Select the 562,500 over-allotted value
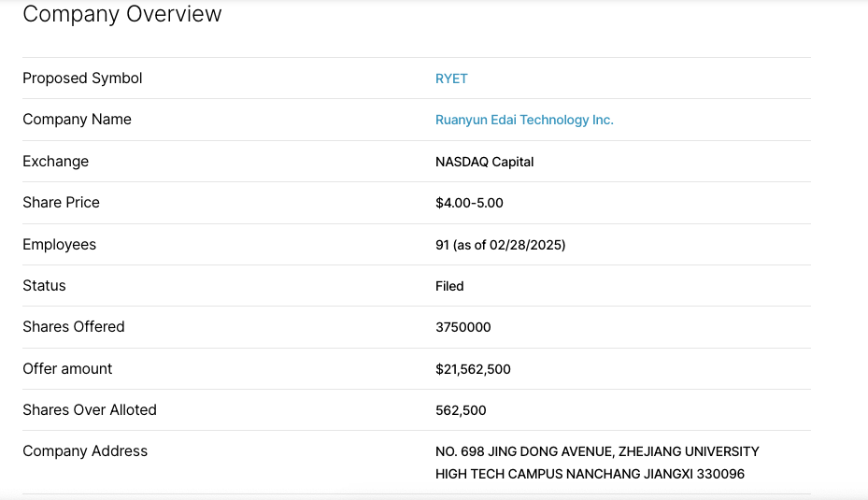The width and height of the screenshot is (868, 500). 462,410
